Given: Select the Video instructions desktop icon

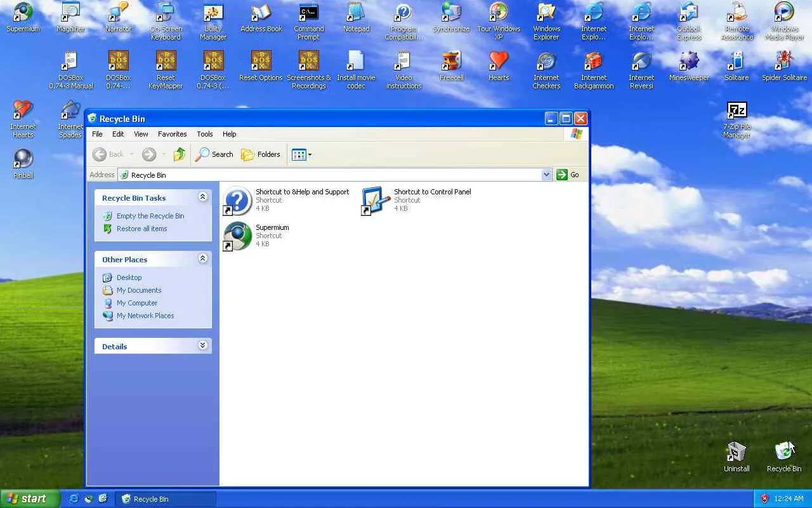Looking at the screenshot, I should (404, 70).
